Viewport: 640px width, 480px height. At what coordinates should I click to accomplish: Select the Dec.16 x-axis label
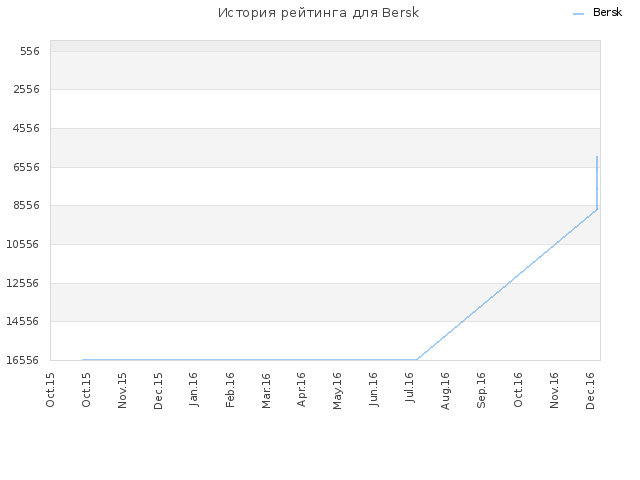tap(590, 391)
